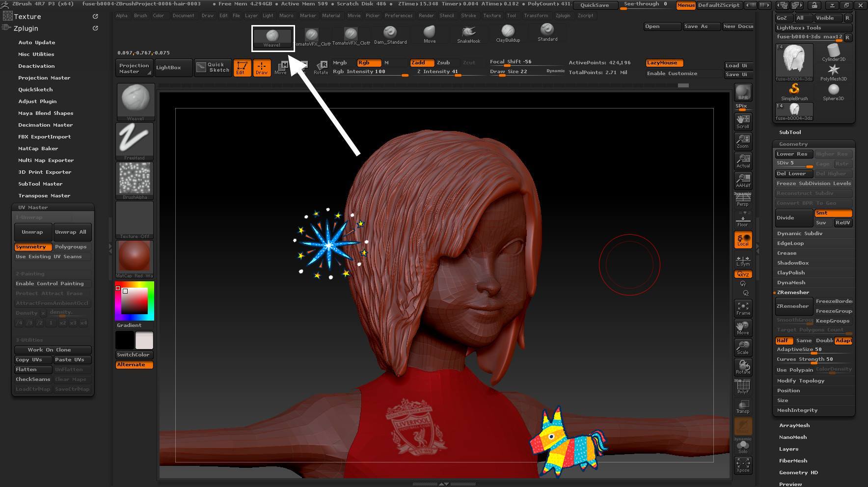The width and height of the screenshot is (868, 487).
Task: Click the Xpose icon
Action: point(743,465)
